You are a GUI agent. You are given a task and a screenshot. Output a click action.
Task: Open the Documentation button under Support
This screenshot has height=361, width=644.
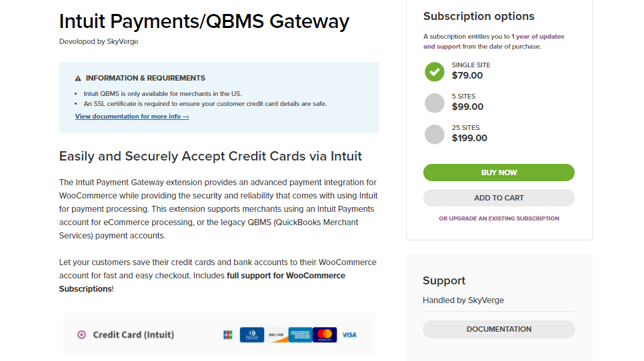pos(499,329)
